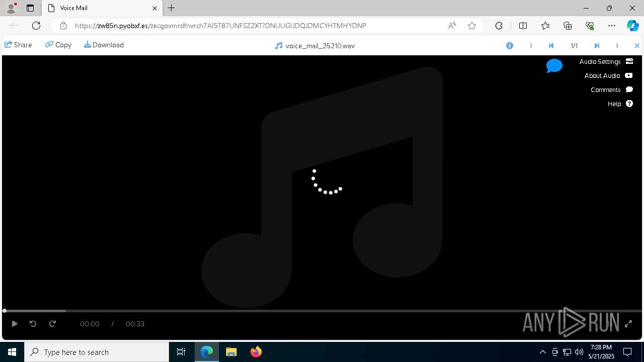
Task: Open the browser profile icon
Action: click(11, 8)
